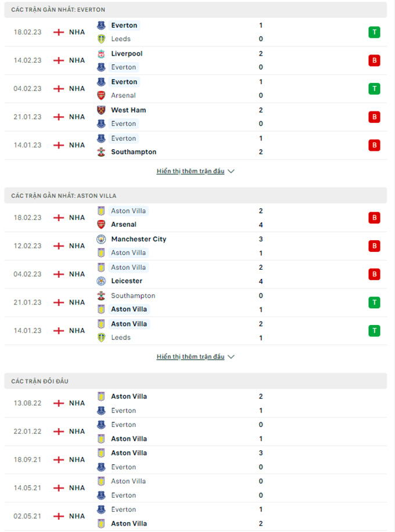395x532 pixels.
Task: Expand more Everton matches with the chevron arrow
Action: pyautogui.click(x=231, y=171)
